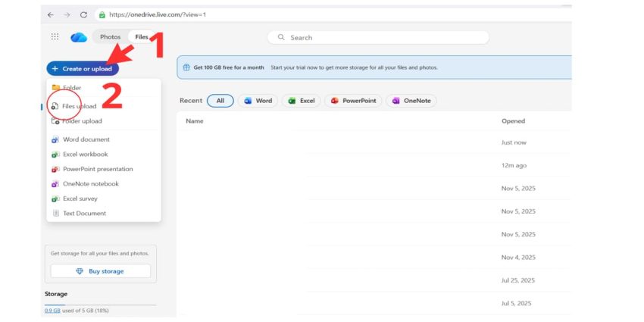The width and height of the screenshot is (644, 322).
Task: Click the Folder upload icon
Action: 55,121
